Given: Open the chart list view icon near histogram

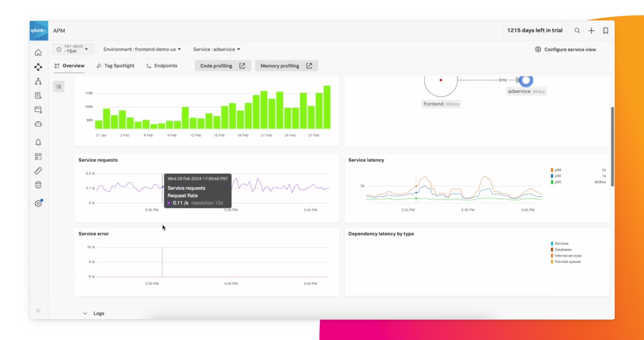Looking at the screenshot, I should coord(58,86).
